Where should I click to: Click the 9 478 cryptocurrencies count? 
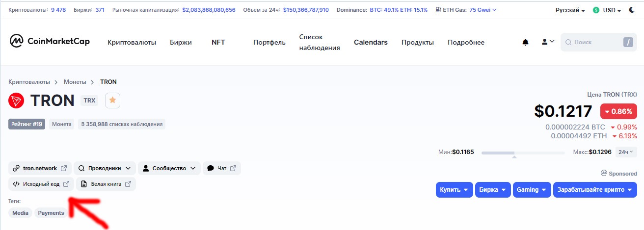point(58,10)
